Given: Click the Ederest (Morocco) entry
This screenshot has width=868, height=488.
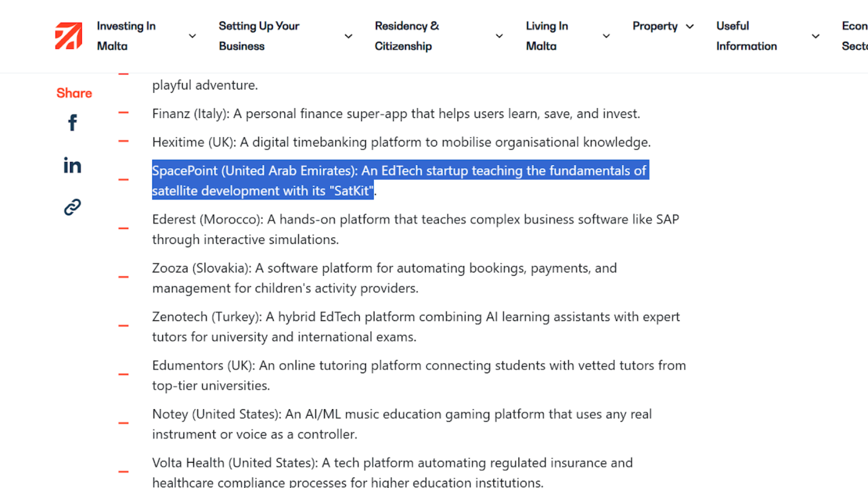Looking at the screenshot, I should (415, 229).
